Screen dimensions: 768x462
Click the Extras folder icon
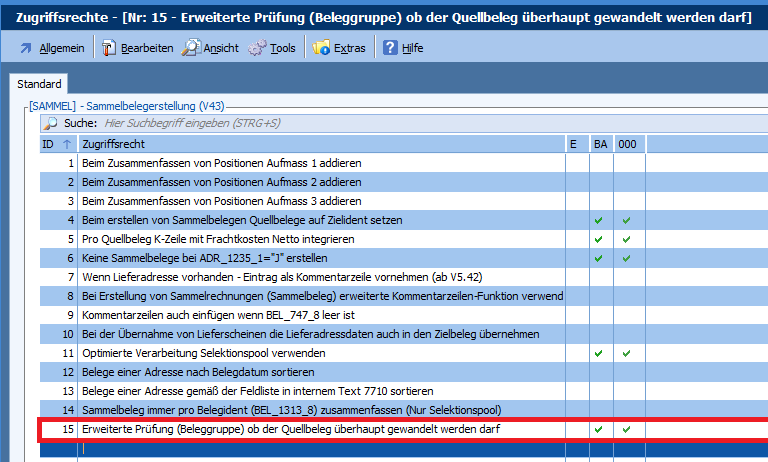(321, 48)
